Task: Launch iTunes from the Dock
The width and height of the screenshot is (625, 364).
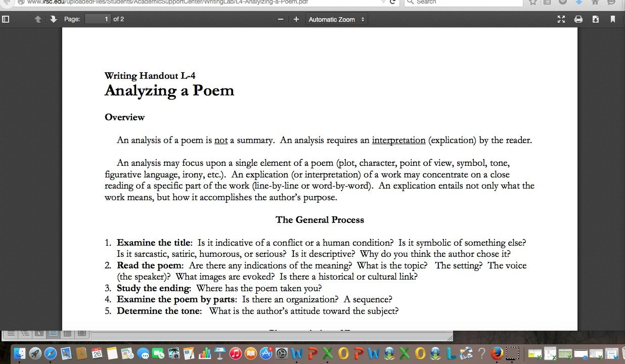Action: coord(235,353)
